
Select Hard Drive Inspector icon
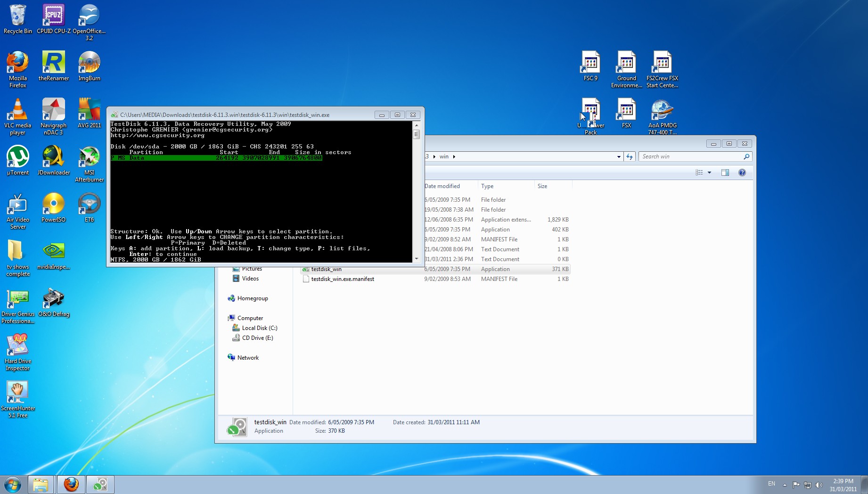click(x=18, y=352)
